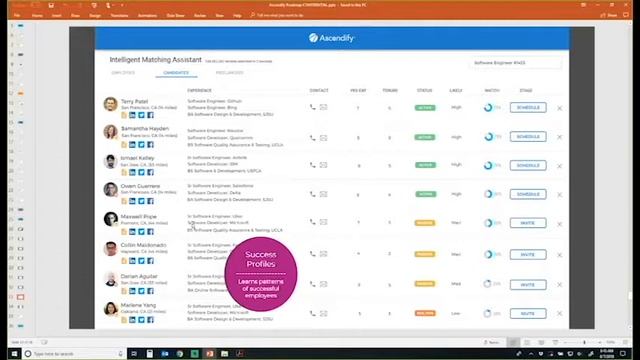Click Schedule button for Terry Patel
The image size is (640, 360).
tap(528, 107)
